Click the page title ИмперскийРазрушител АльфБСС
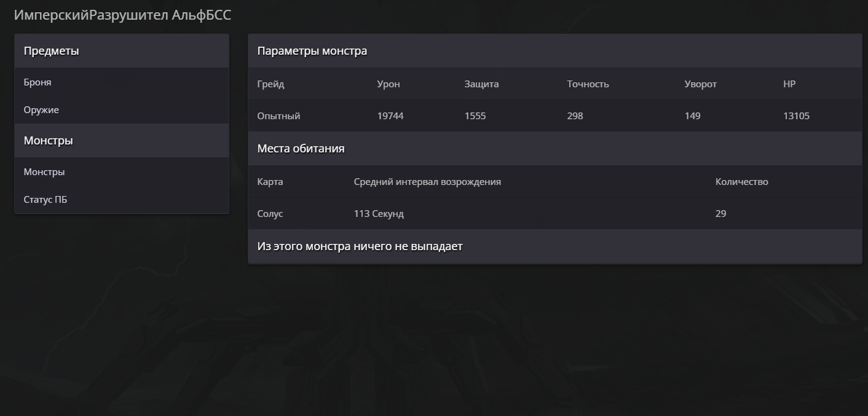 [x=122, y=15]
